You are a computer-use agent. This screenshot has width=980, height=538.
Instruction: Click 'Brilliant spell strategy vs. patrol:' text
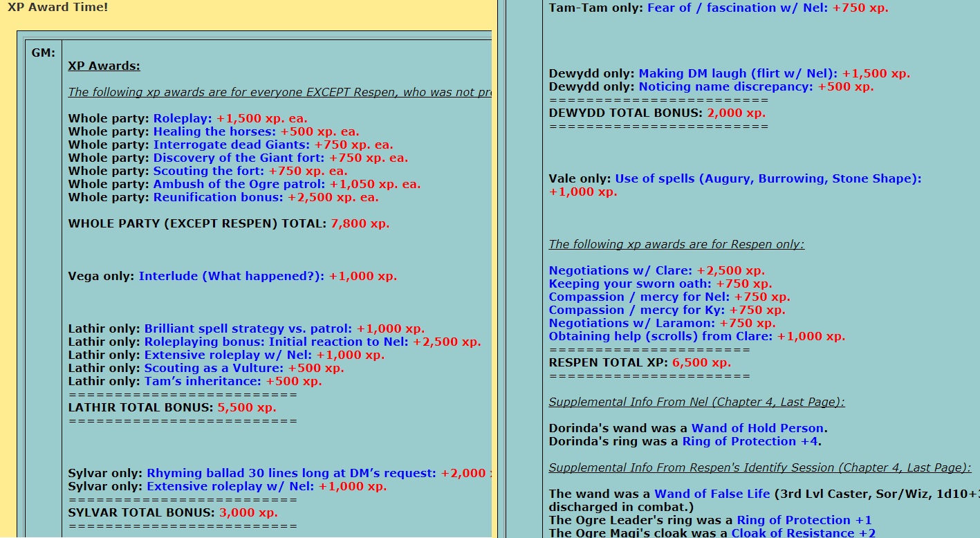pos(248,329)
